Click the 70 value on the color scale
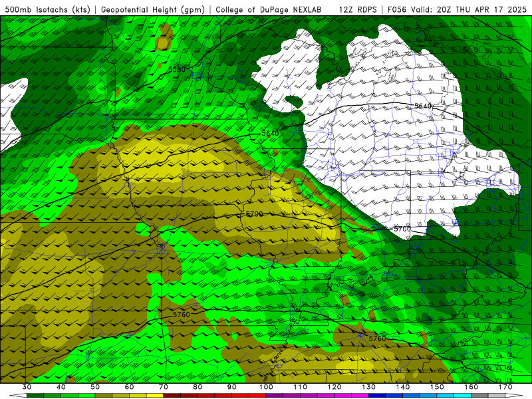Screen dimensions: 532x399 164,387
